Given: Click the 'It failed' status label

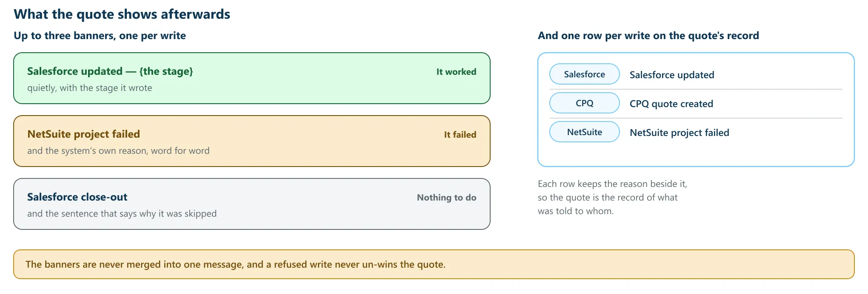Looking at the screenshot, I should 460,135.
